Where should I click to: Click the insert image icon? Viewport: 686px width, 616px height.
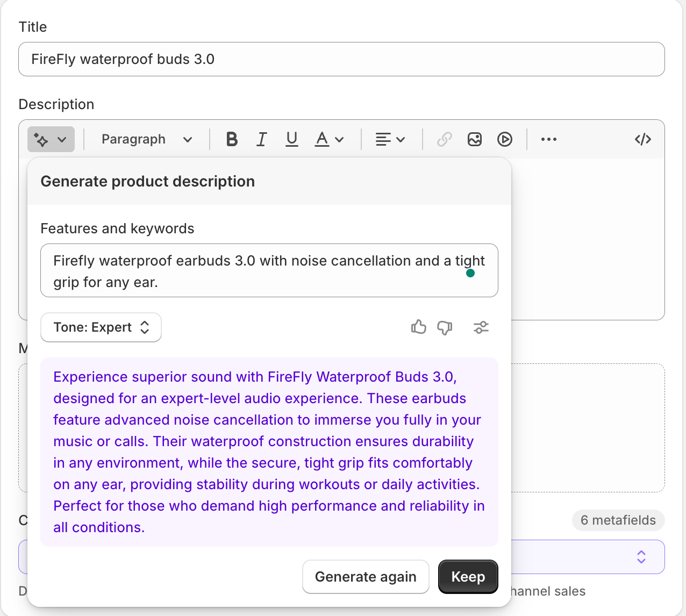click(475, 139)
